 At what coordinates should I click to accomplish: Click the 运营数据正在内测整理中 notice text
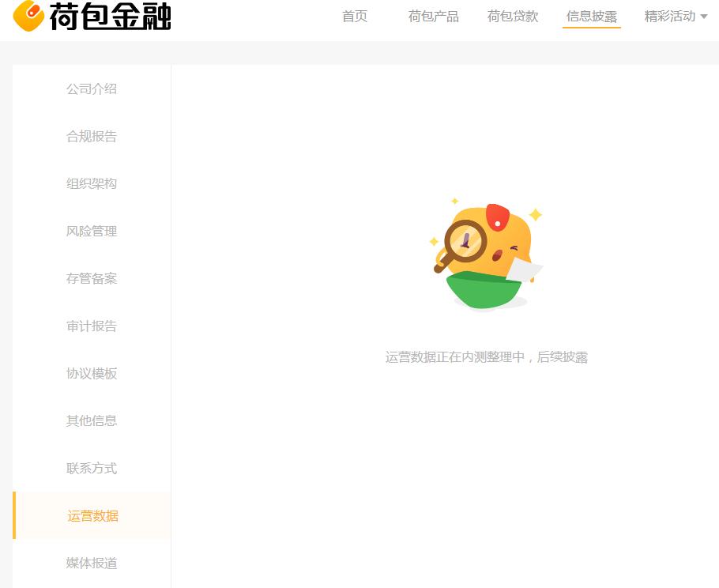pos(486,357)
